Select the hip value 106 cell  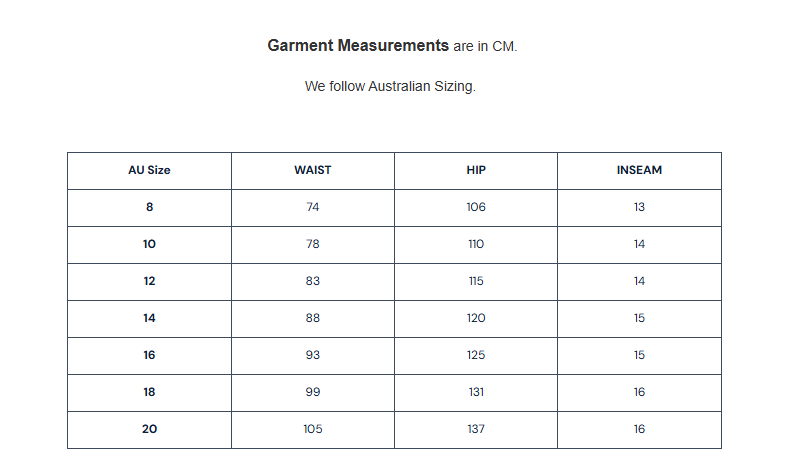476,207
